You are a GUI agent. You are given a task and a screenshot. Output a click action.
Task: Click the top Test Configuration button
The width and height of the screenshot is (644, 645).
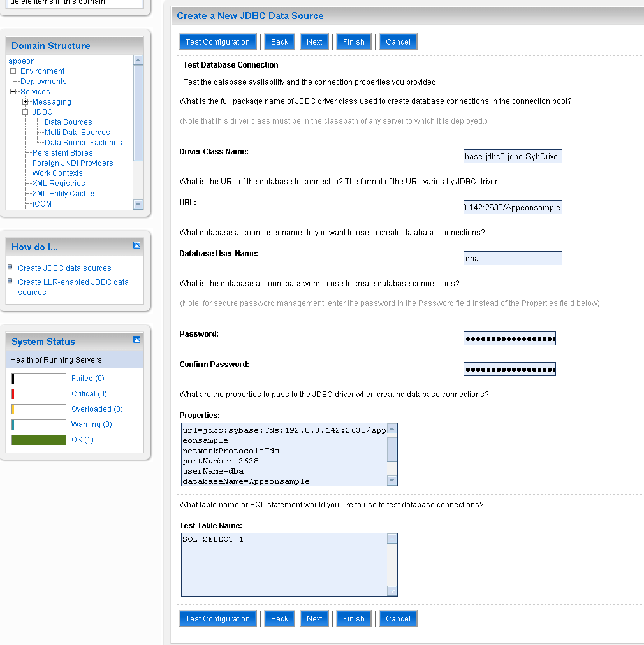tap(217, 42)
